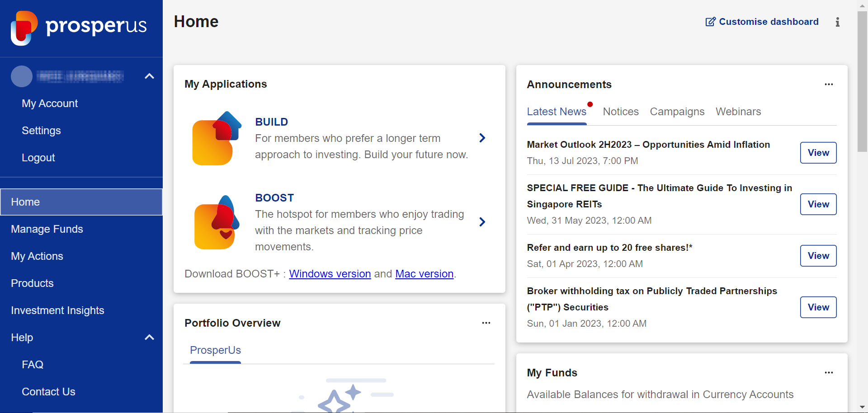Click the arrow next to BOOST
Screen dimensions: 868x413
click(482, 222)
